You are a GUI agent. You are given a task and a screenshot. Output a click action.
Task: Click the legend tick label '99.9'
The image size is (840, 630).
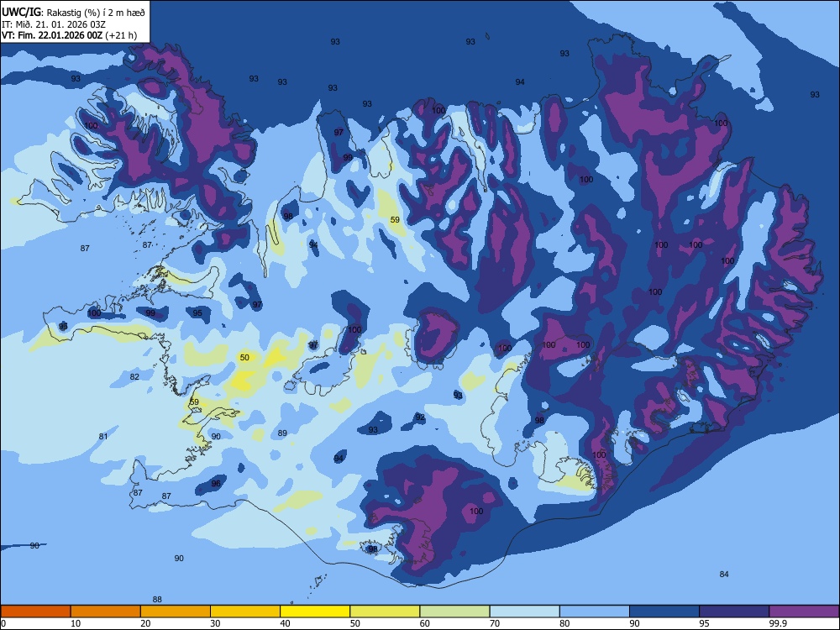click(x=778, y=623)
